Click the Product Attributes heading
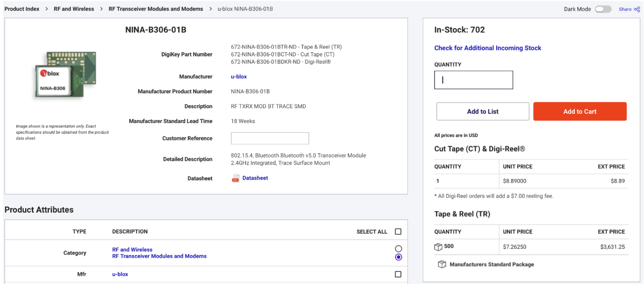Image resolution: width=644 pixels, height=284 pixels. point(39,210)
